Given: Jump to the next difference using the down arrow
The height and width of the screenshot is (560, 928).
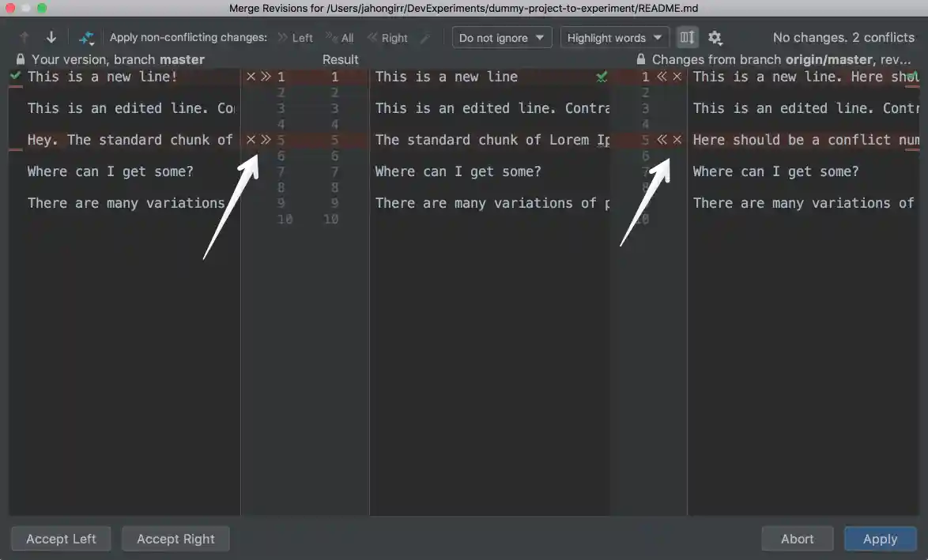Looking at the screenshot, I should point(51,36).
